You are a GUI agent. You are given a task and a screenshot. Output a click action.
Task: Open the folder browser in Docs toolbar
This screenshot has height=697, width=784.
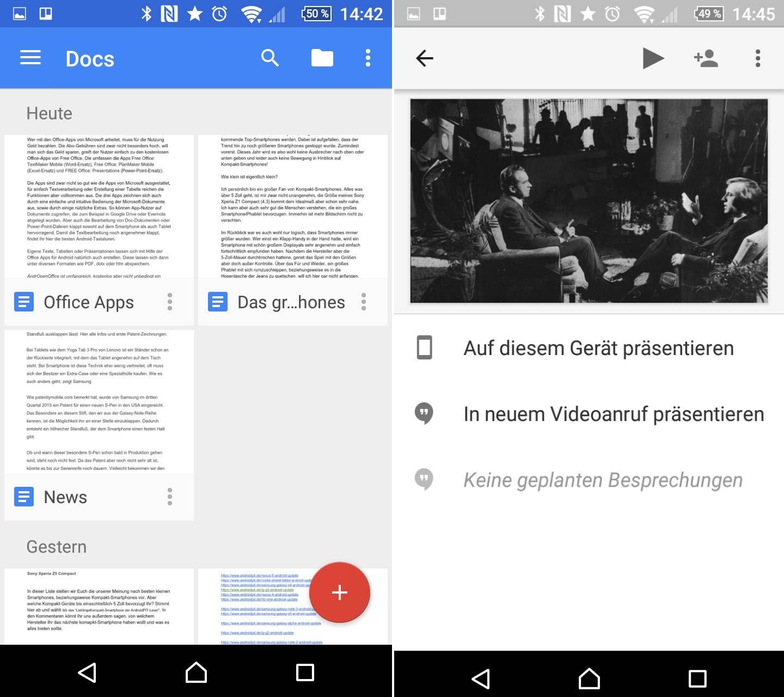(322, 58)
